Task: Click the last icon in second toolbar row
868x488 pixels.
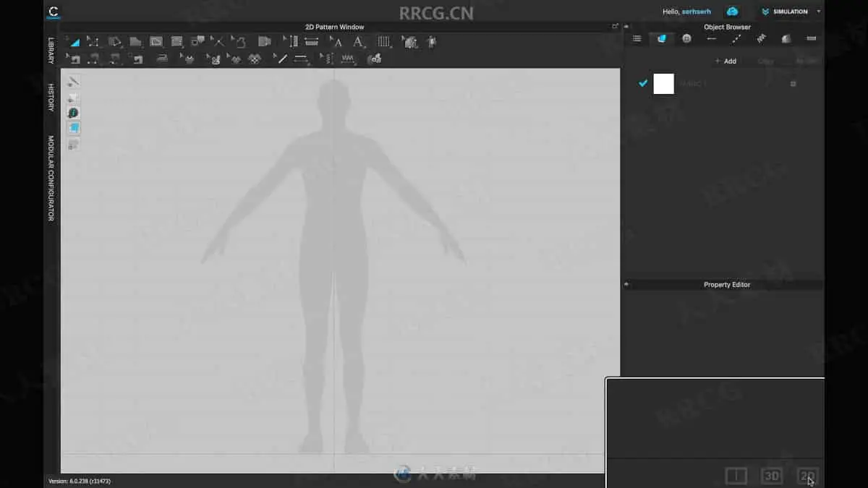Action: pos(375,59)
